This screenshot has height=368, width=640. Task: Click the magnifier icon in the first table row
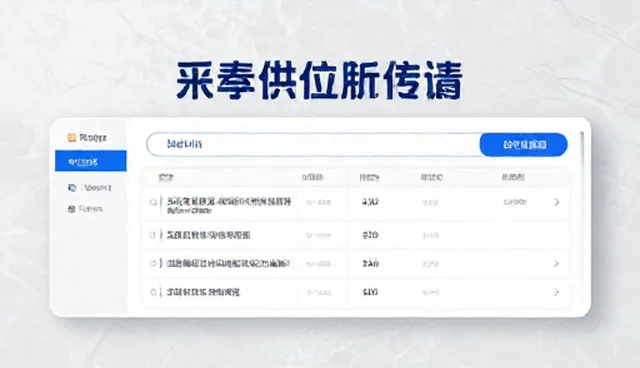(153, 202)
